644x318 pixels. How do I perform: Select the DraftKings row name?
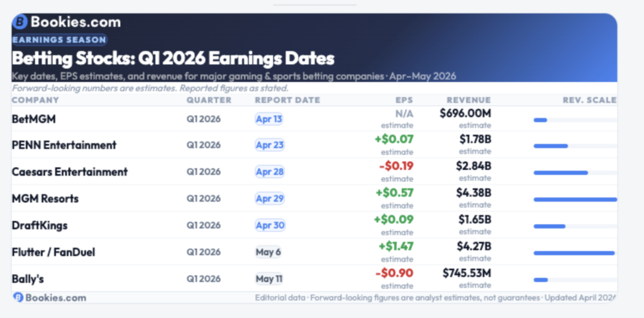[x=40, y=225]
